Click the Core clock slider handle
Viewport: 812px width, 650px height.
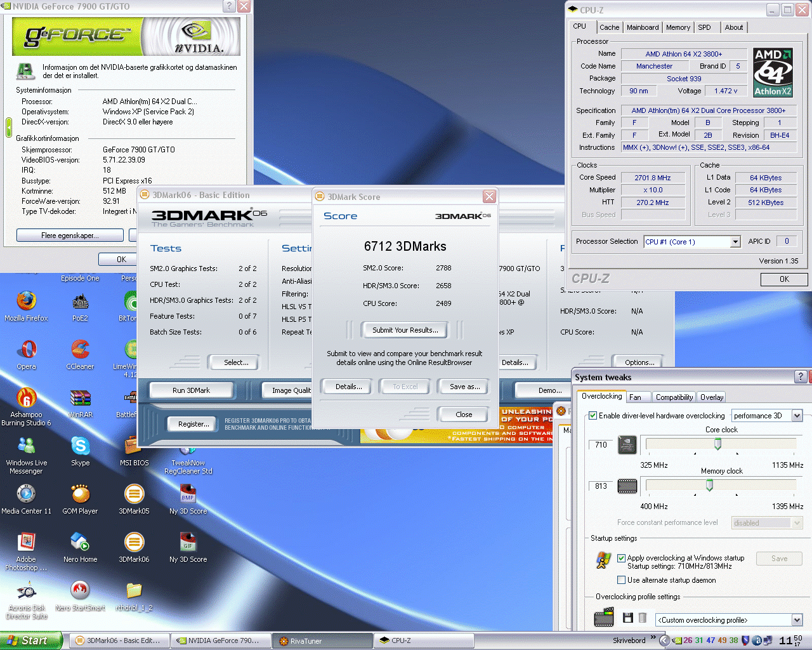(717, 444)
